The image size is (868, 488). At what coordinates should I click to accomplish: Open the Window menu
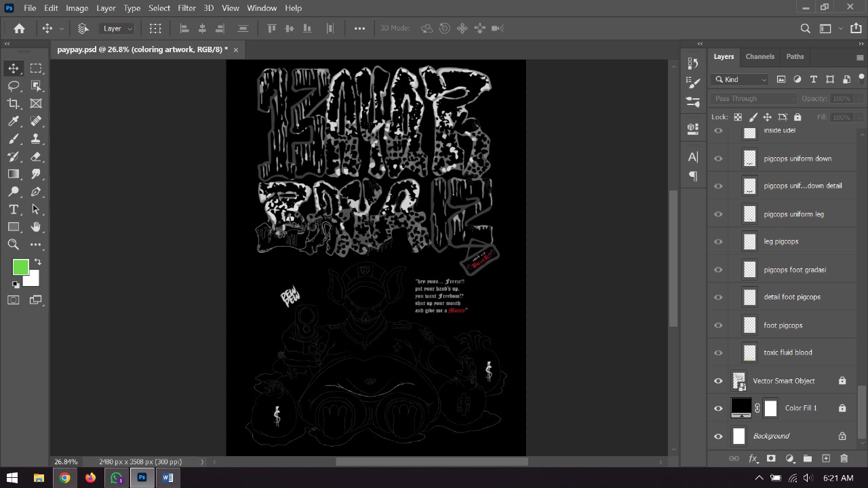tap(262, 8)
